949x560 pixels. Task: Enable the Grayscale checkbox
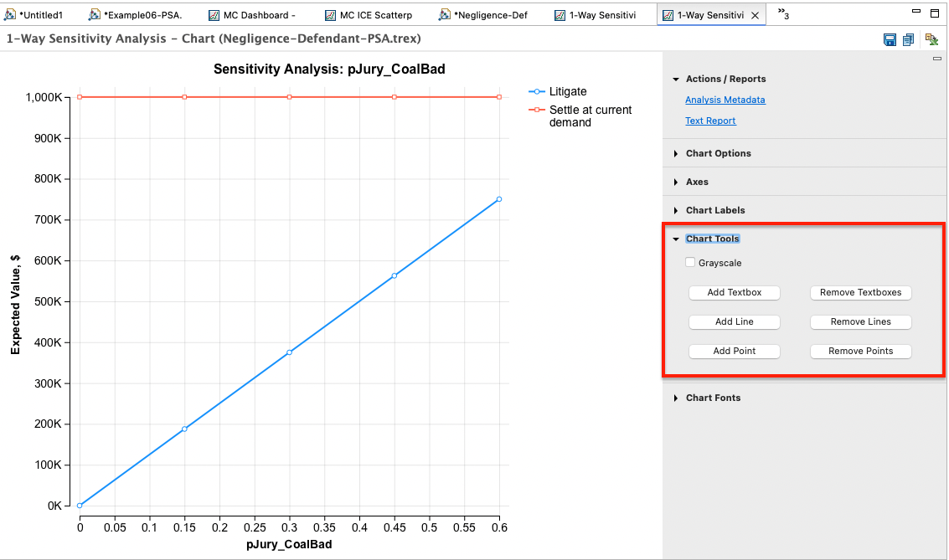690,263
